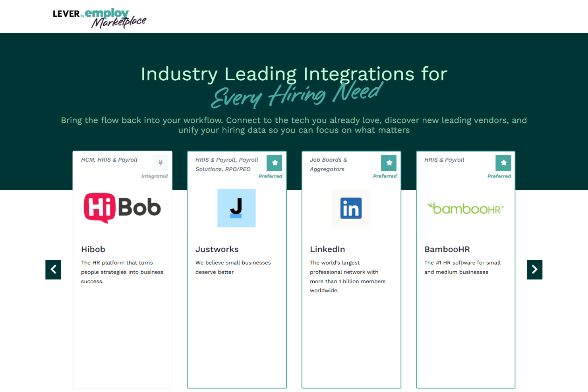Click the Integrated plug icon on Hibob card

[160, 163]
